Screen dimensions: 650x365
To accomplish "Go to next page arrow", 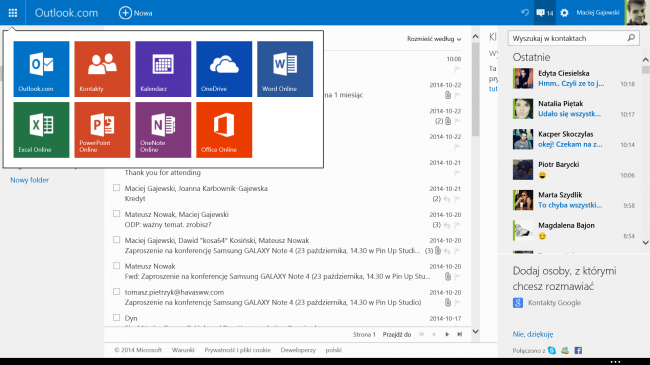I will click(x=447, y=334).
